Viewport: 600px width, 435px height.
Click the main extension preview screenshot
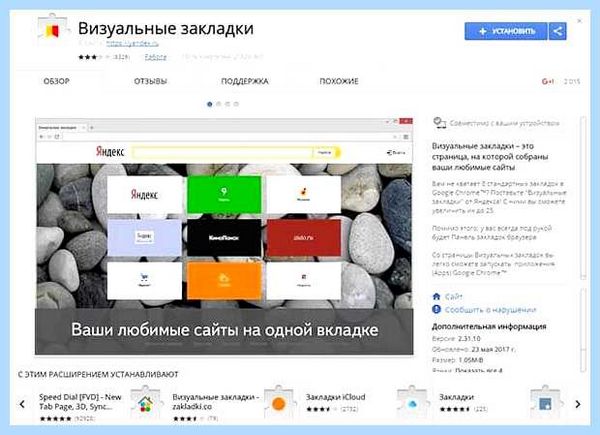click(x=224, y=236)
